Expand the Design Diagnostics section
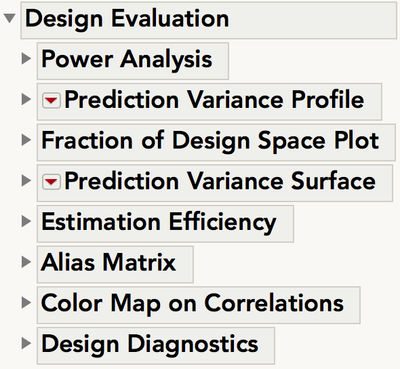Viewport: 400px width, 369px height. pyautogui.click(x=26, y=343)
